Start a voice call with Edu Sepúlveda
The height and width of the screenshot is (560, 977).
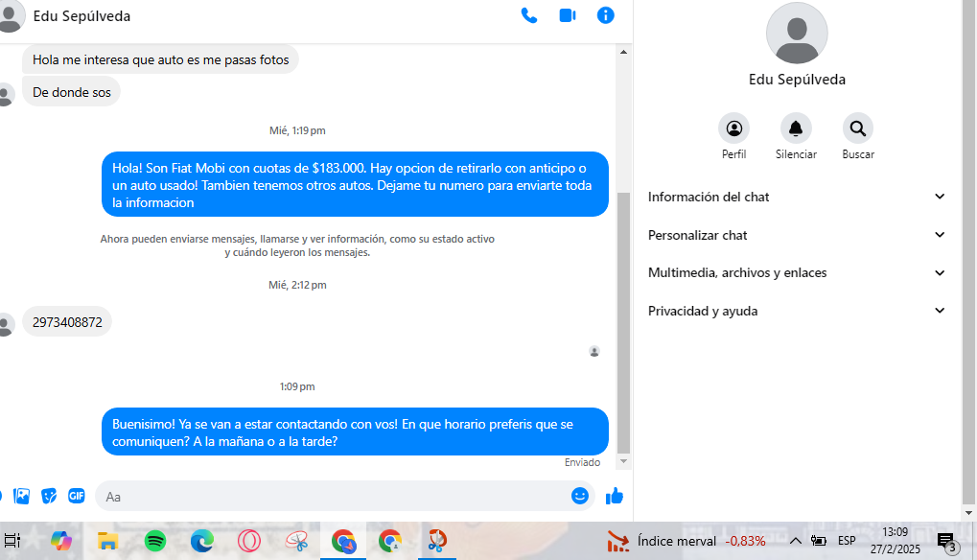click(x=529, y=15)
